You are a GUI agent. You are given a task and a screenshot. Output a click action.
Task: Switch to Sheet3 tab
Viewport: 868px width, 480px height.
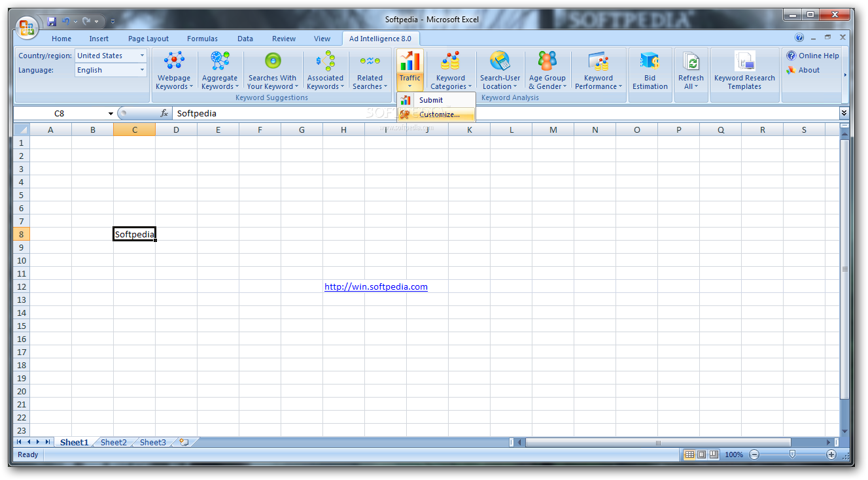[x=153, y=442]
